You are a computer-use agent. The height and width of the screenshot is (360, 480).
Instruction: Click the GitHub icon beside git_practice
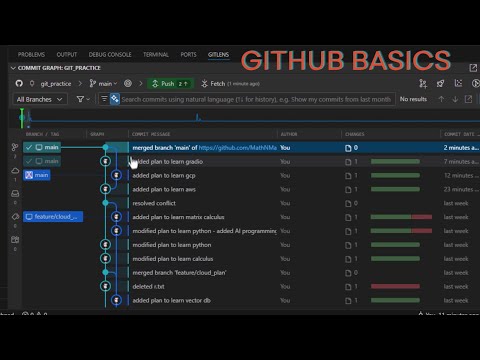tap(19, 83)
